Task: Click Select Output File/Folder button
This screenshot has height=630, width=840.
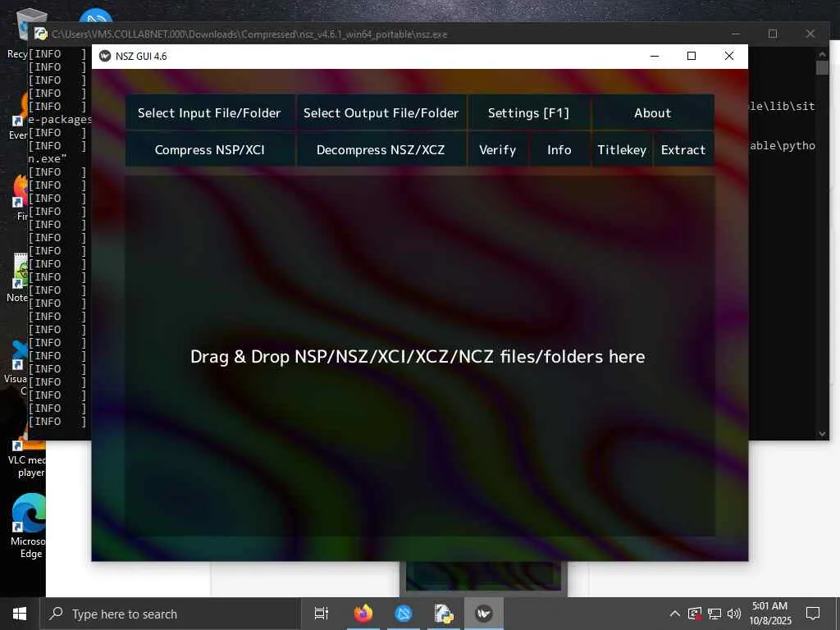Action: tap(381, 112)
